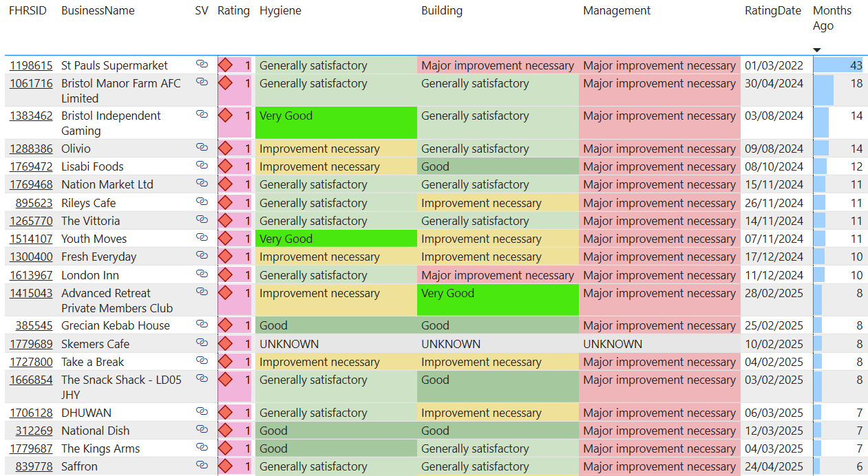Sort by the RatingDate column header
Image resolution: width=868 pixels, height=476 pixels.
pyautogui.click(x=773, y=11)
